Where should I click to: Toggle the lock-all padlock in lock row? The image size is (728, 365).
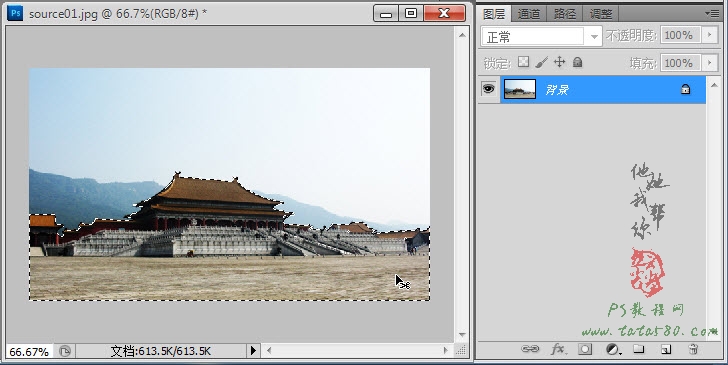click(x=577, y=62)
